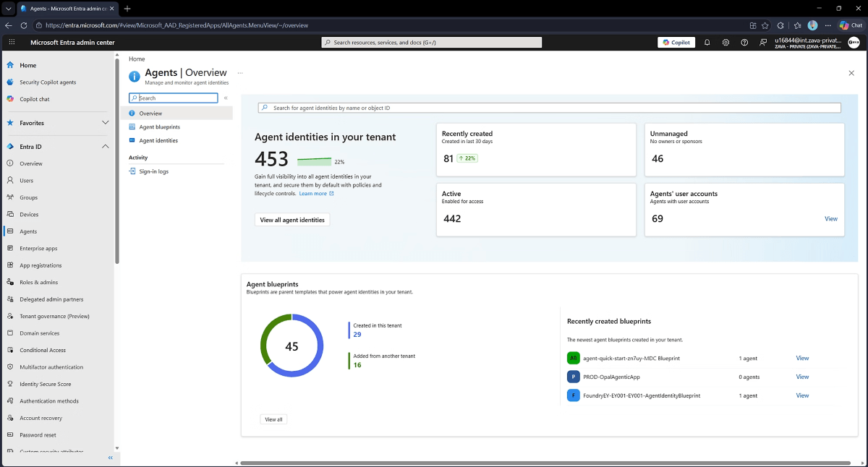This screenshot has height=467, width=868.
Task: Open portal settings gear icon
Action: (x=726, y=43)
